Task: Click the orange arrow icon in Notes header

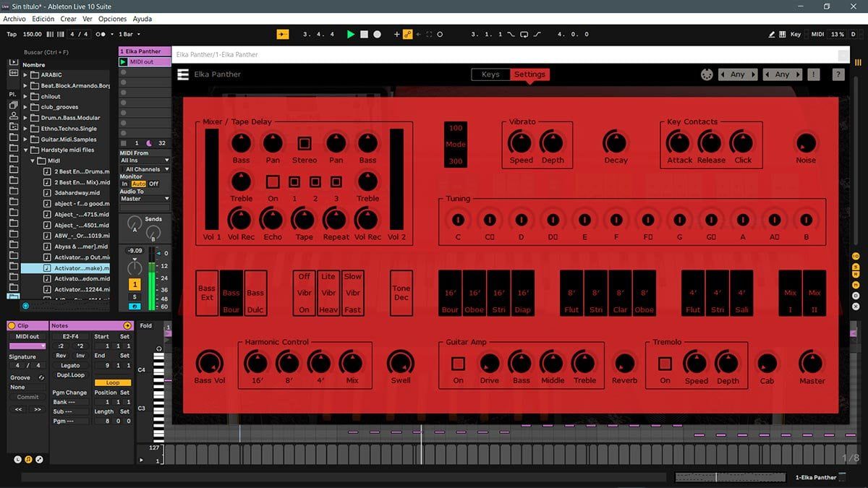Action: coord(128,326)
